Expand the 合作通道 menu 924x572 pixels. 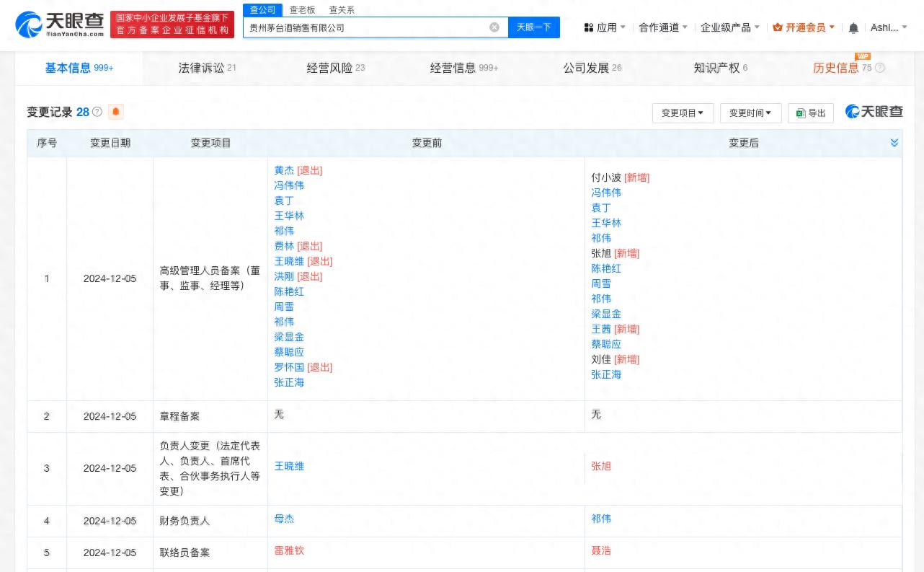663,27
